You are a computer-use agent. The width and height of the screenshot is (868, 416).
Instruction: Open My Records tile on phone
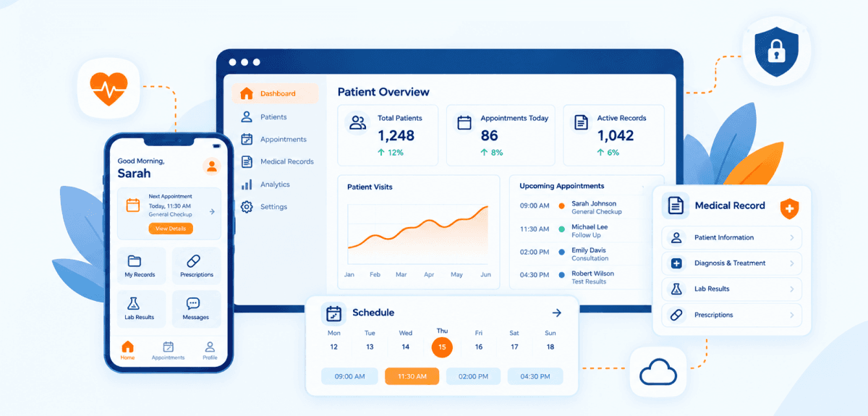[141, 266]
